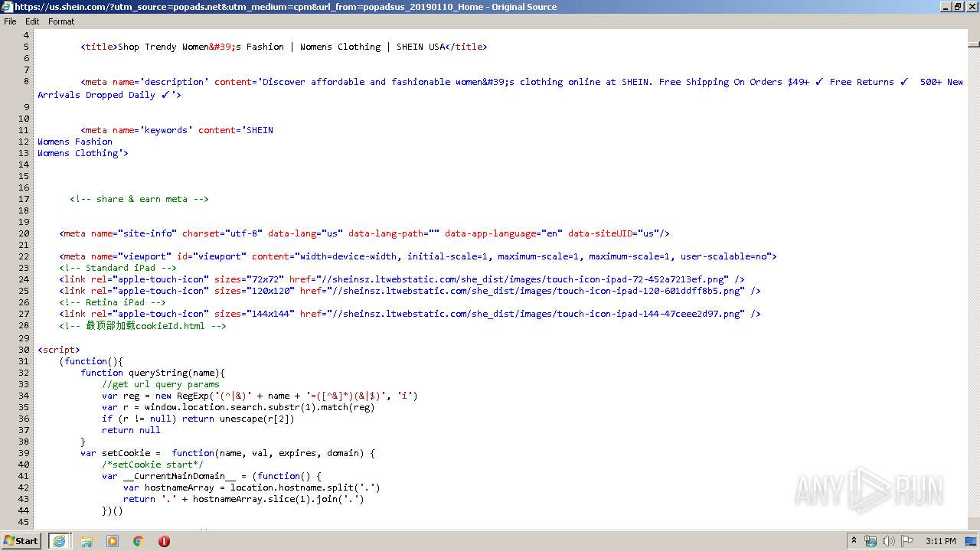Click the 'share & earn meta' comment
The image size is (980, 551).
pos(139,199)
